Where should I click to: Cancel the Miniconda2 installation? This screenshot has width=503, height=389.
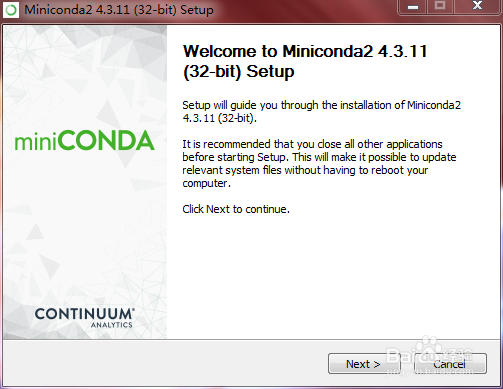point(450,364)
